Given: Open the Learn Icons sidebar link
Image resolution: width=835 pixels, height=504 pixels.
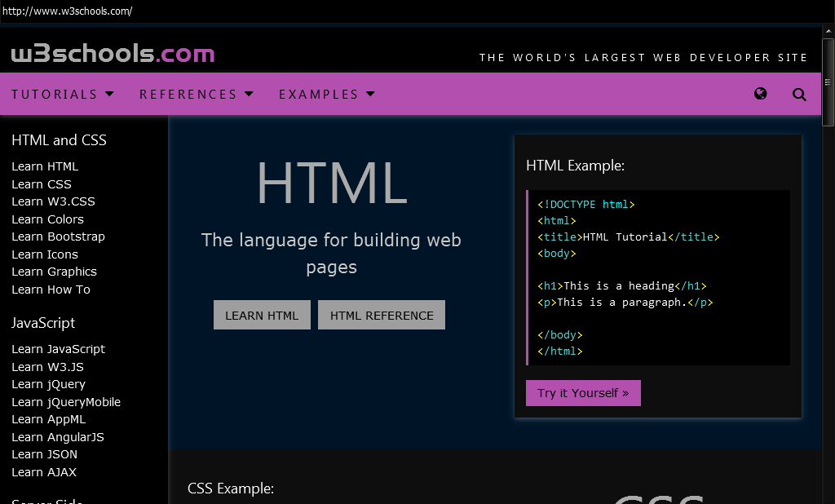Looking at the screenshot, I should [x=45, y=254].
